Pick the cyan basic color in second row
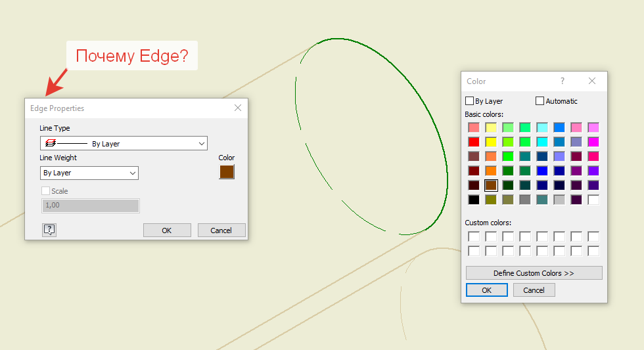The image size is (644, 350). click(x=542, y=142)
